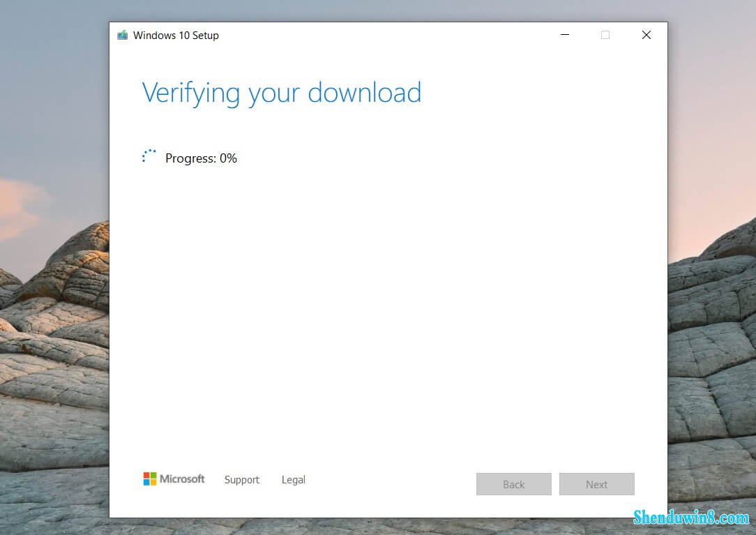Click the disabled maximize button
This screenshot has width=756, height=535.
[x=605, y=35]
